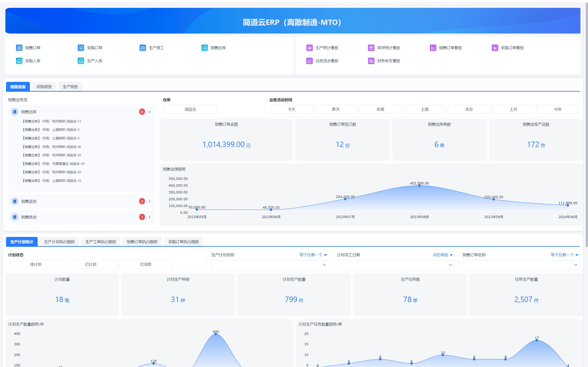
Task: Open the 无锡简道云-成品仓-40 outbound entry
Action: point(54,164)
